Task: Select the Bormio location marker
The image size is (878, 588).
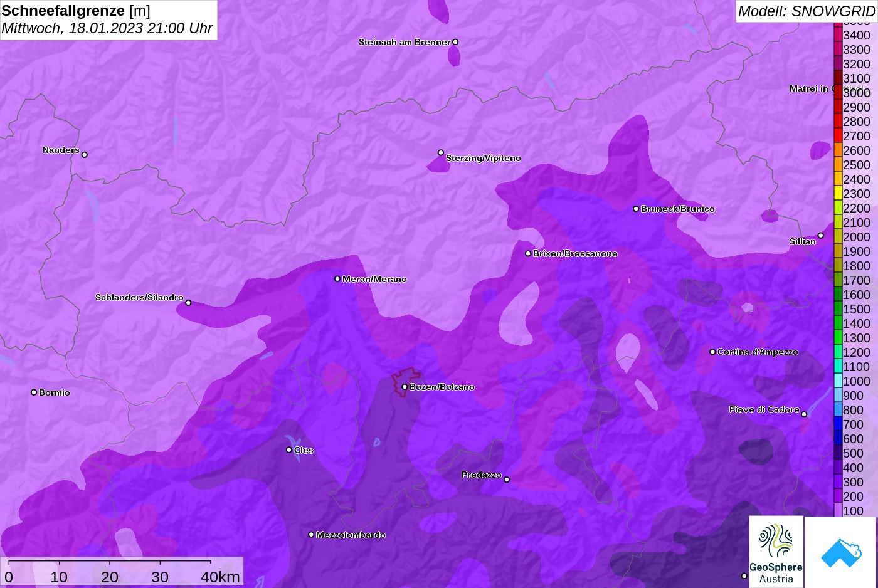Action: click(x=34, y=392)
